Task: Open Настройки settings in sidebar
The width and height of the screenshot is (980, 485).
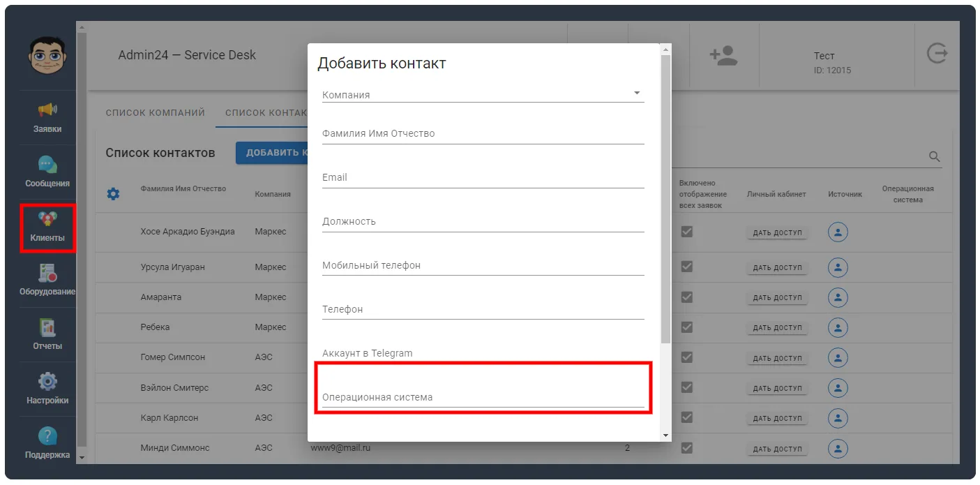Action: 47,389
